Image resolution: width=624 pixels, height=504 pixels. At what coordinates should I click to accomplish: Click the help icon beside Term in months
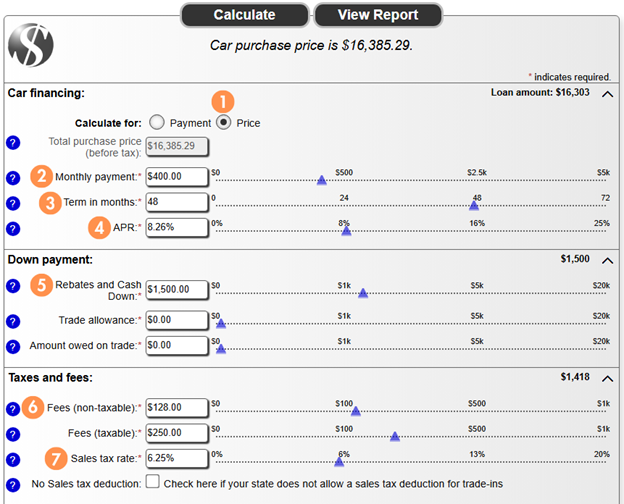[12, 203]
